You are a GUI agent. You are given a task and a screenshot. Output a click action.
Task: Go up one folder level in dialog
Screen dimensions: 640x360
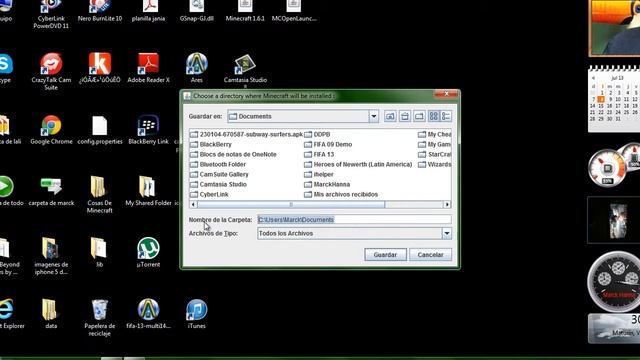[390, 116]
